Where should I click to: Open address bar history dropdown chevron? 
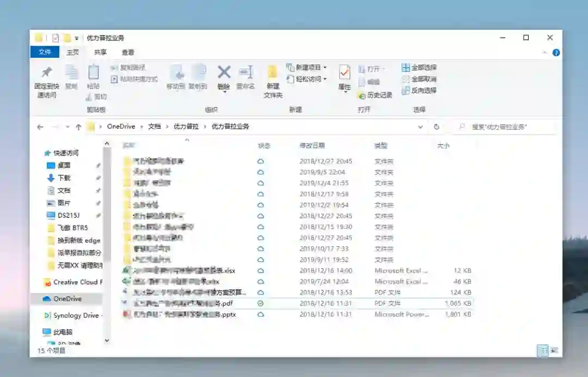point(420,127)
